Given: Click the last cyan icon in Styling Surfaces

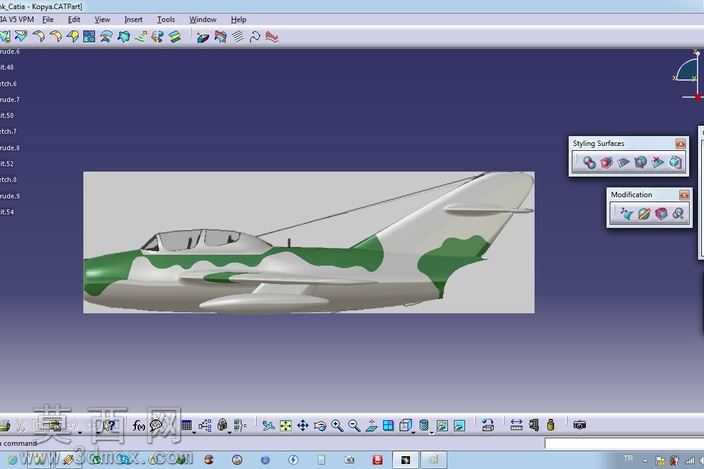Looking at the screenshot, I should click(x=674, y=162).
